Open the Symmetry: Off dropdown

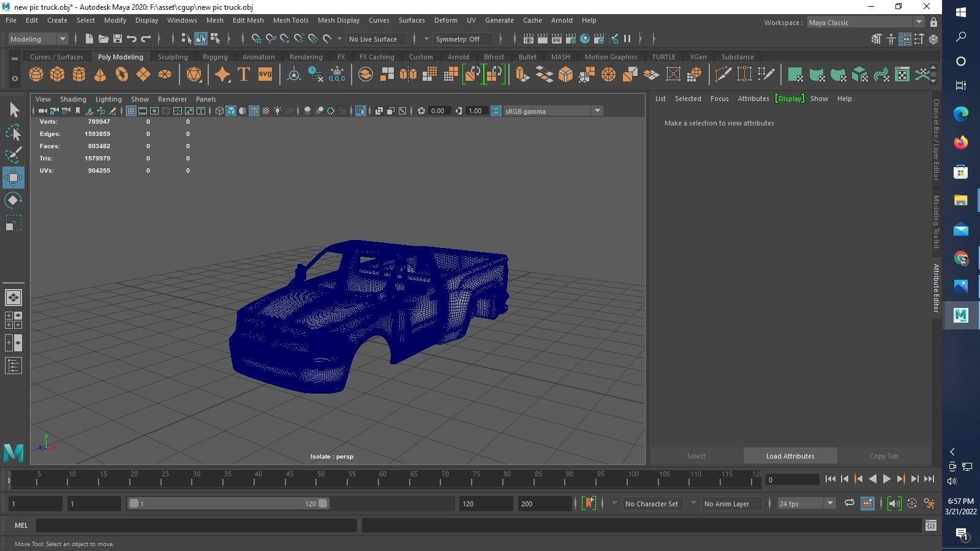pyautogui.click(x=462, y=39)
